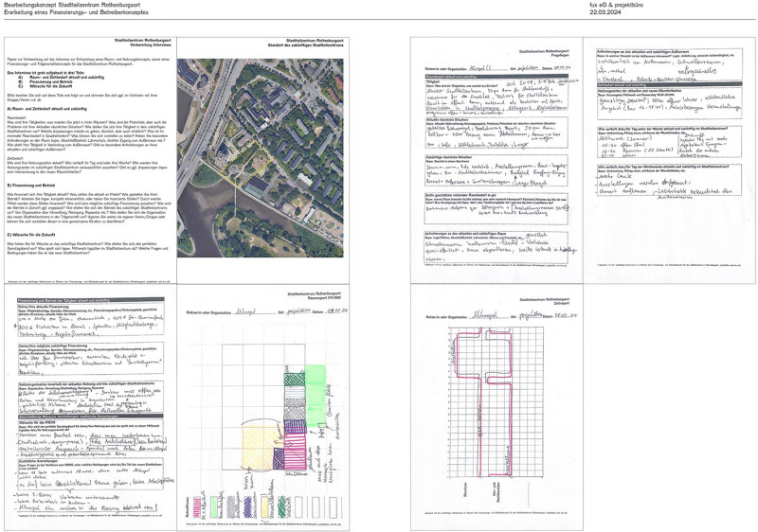Click the dark 'Finanzierung und Betrieb' section bar

[x=90, y=300]
